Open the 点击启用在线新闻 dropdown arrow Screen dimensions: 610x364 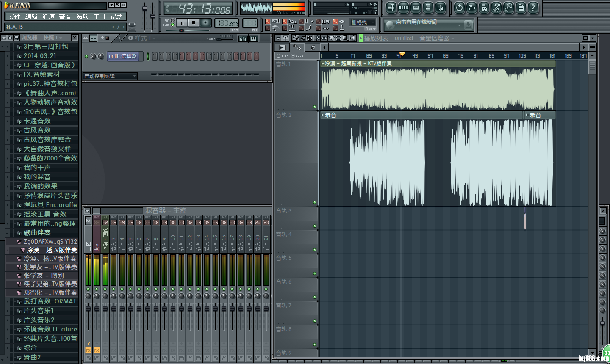[459, 25]
